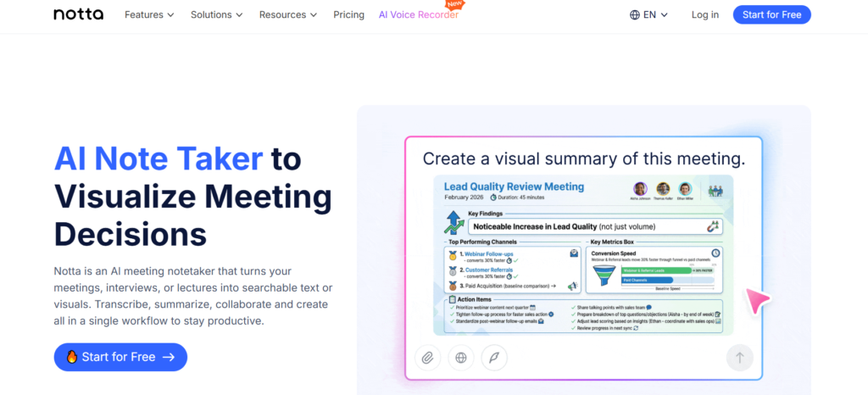Image resolution: width=868 pixels, height=395 pixels.
Task: Click the globe icon in the header
Action: tap(635, 15)
